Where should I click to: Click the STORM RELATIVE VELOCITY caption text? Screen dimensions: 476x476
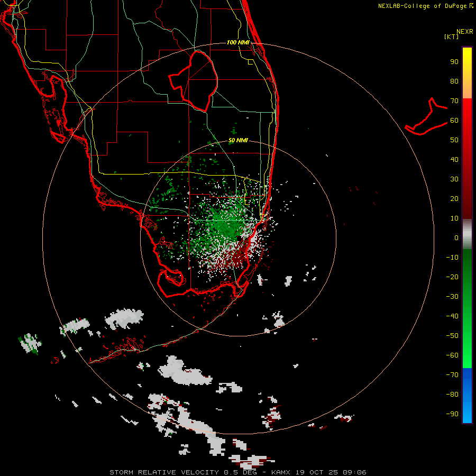point(164,472)
